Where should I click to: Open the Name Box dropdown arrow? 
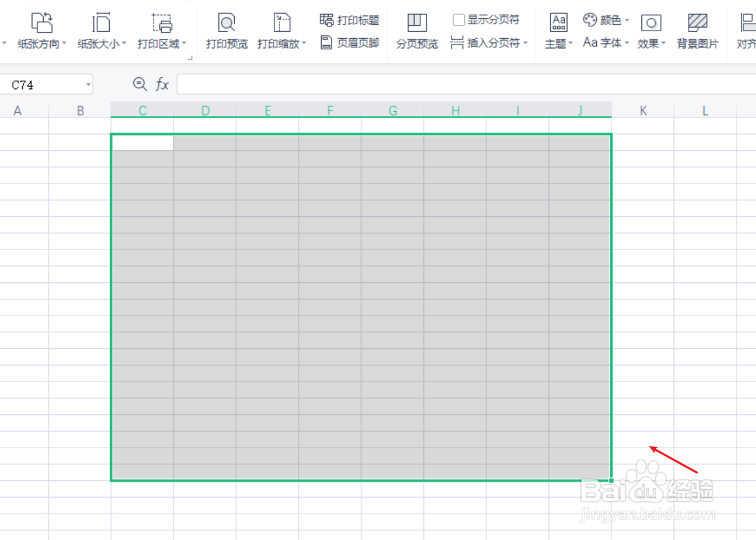[x=88, y=85]
